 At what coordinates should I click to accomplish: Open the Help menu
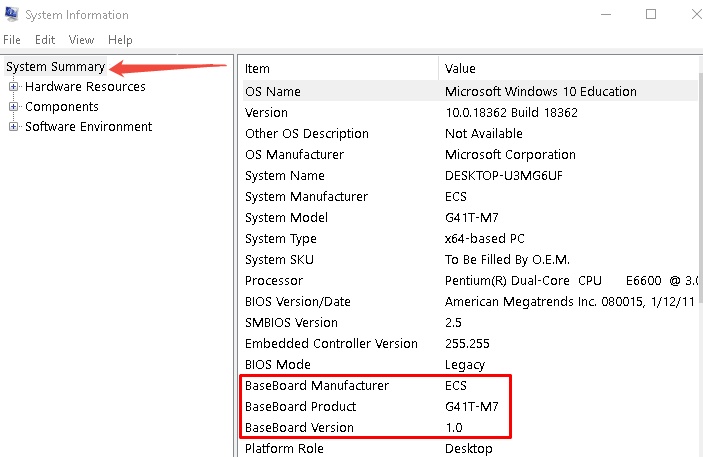pyautogui.click(x=120, y=40)
